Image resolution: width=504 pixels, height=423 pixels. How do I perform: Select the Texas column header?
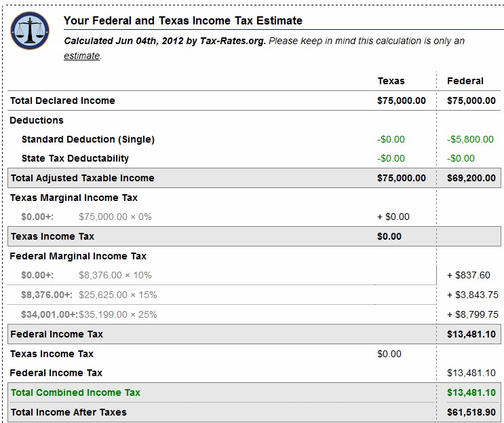391,81
